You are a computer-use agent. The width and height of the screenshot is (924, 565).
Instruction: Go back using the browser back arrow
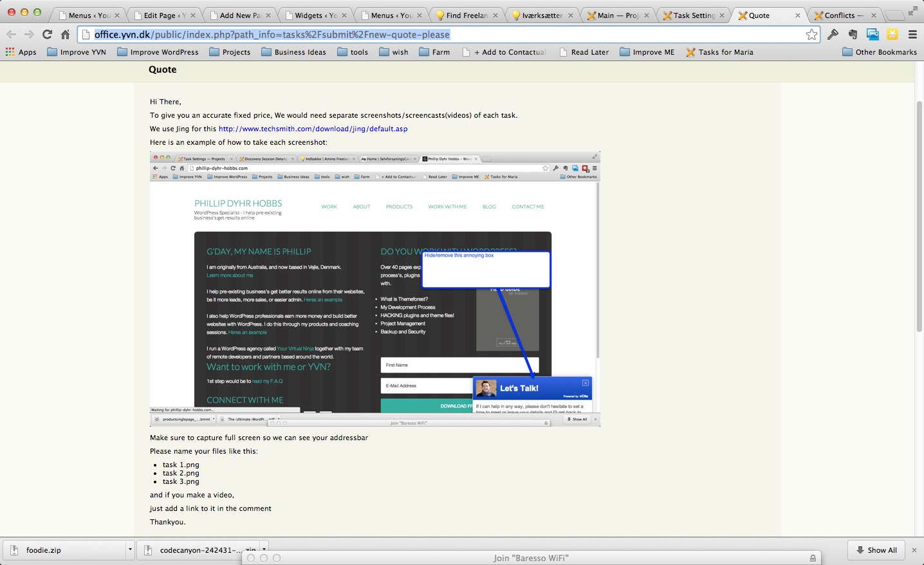tap(11, 34)
